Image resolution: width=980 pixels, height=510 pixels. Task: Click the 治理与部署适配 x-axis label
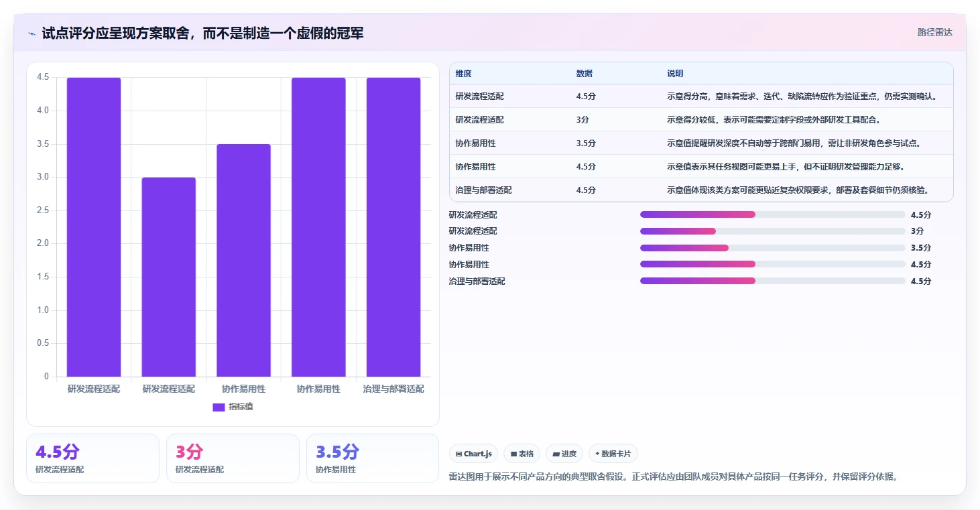pos(393,389)
